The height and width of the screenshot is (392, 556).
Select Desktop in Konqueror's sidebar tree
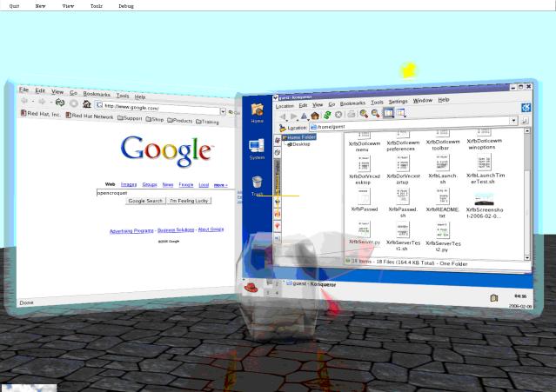tap(298, 144)
